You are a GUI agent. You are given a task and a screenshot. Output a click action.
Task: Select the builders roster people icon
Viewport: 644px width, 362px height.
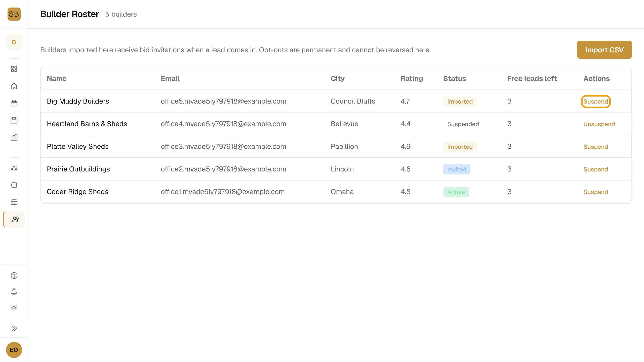[x=15, y=219]
